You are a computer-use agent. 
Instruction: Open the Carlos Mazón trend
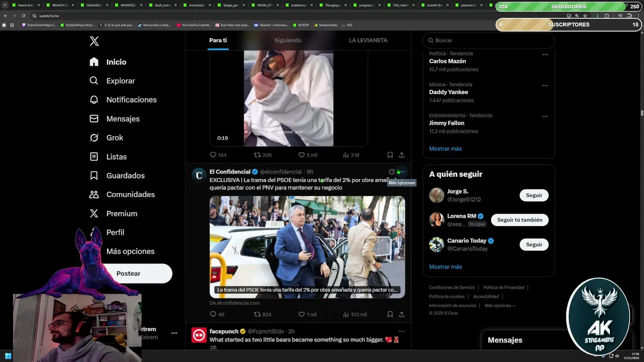(447, 61)
